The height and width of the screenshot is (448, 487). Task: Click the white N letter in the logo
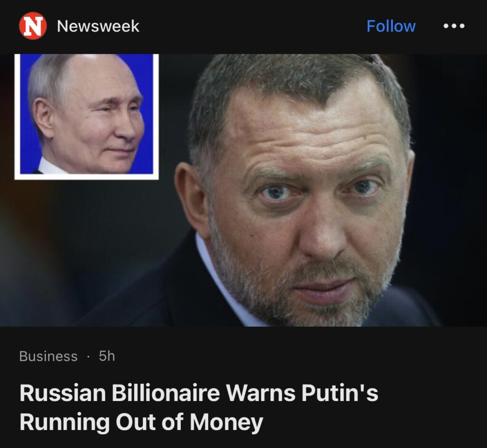(33, 26)
